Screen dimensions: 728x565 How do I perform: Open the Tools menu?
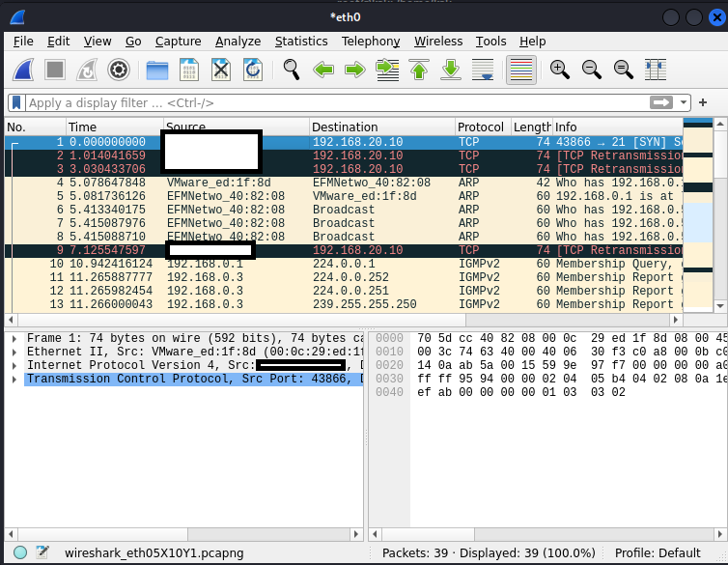490,42
